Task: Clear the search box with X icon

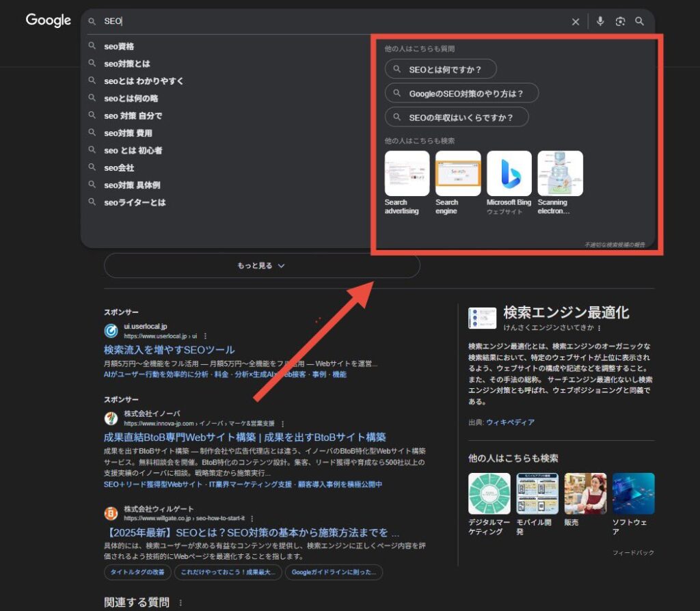Action: (576, 22)
